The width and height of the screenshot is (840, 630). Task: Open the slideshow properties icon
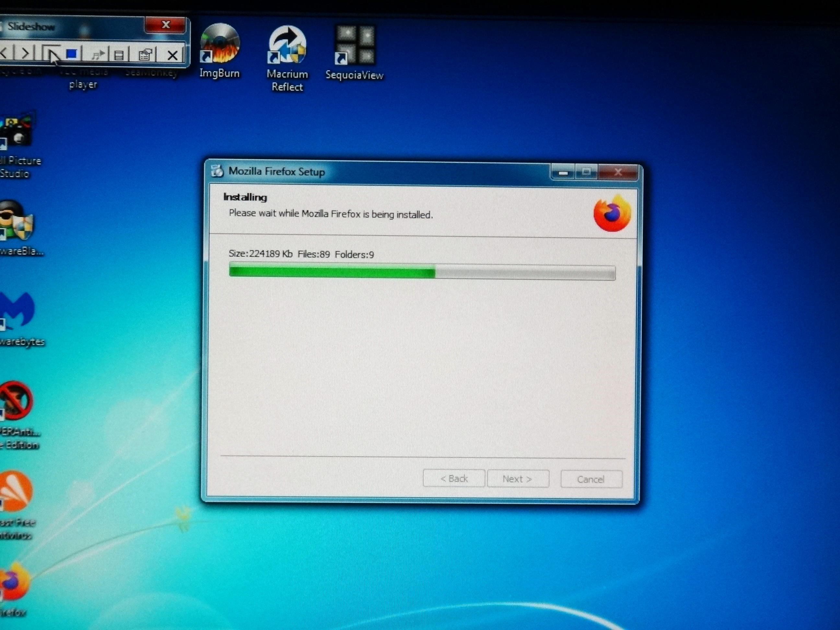[x=146, y=55]
